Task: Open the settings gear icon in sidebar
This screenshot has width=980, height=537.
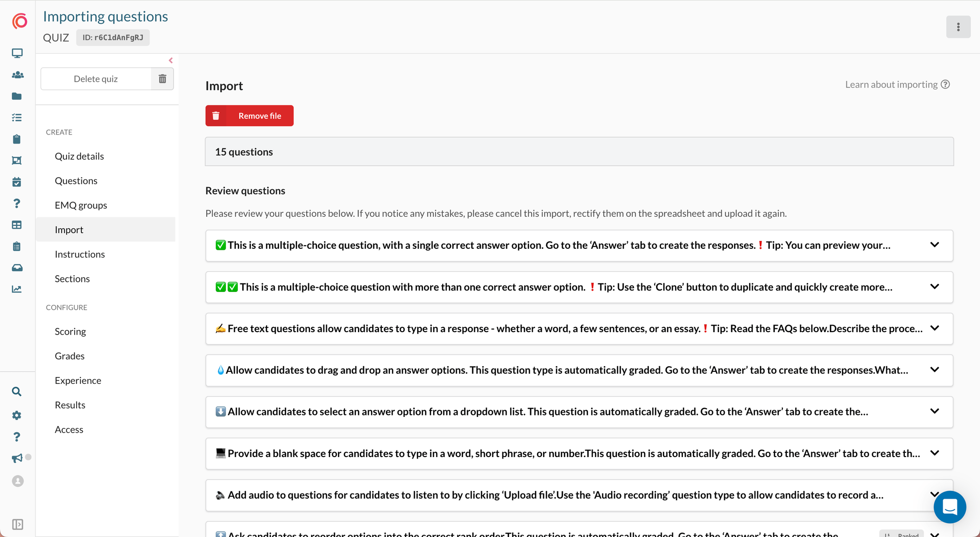Action: coord(17,415)
